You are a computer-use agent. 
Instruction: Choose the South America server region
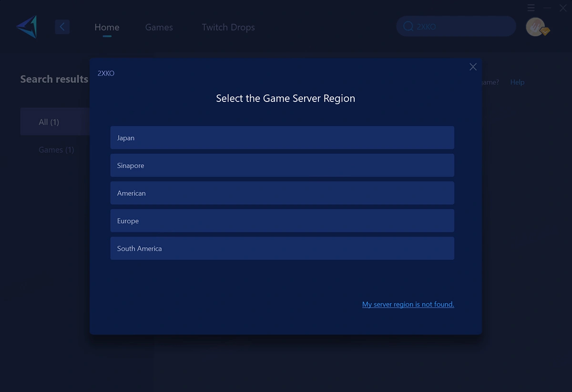[282, 248]
